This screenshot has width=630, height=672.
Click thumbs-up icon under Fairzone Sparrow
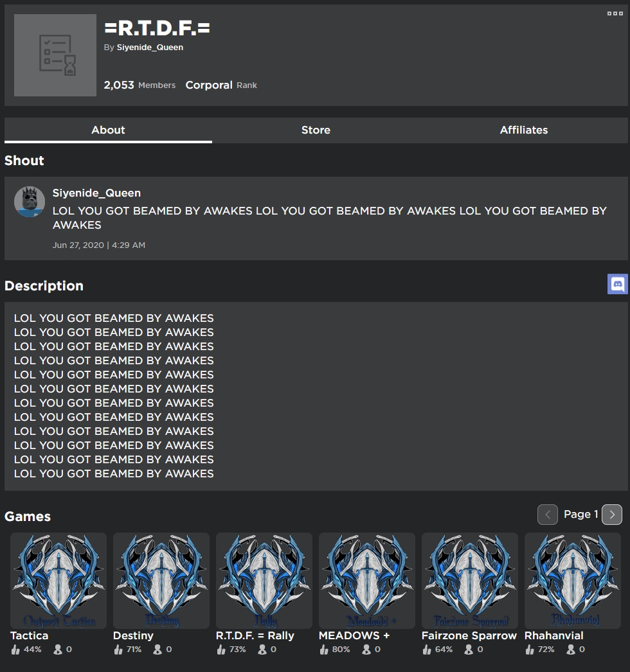427,650
